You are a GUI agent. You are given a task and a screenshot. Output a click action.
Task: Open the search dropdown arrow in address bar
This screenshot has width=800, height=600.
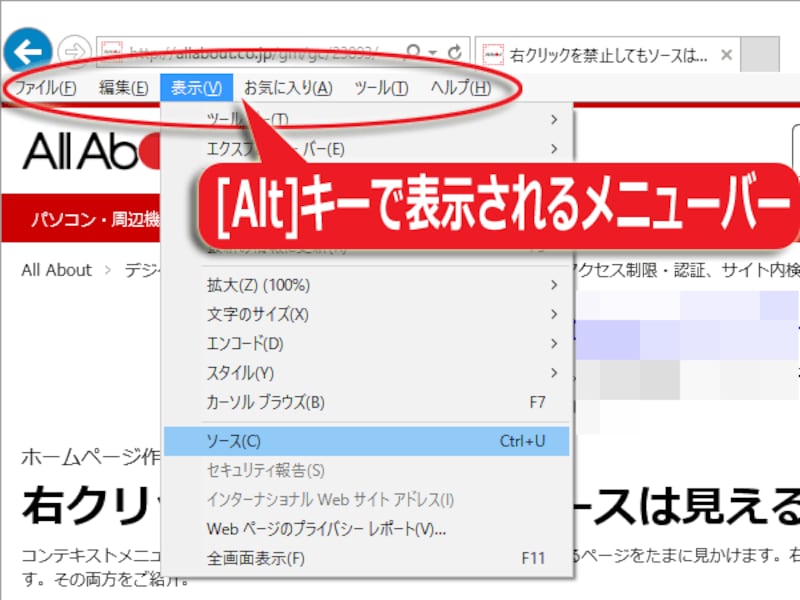431,50
